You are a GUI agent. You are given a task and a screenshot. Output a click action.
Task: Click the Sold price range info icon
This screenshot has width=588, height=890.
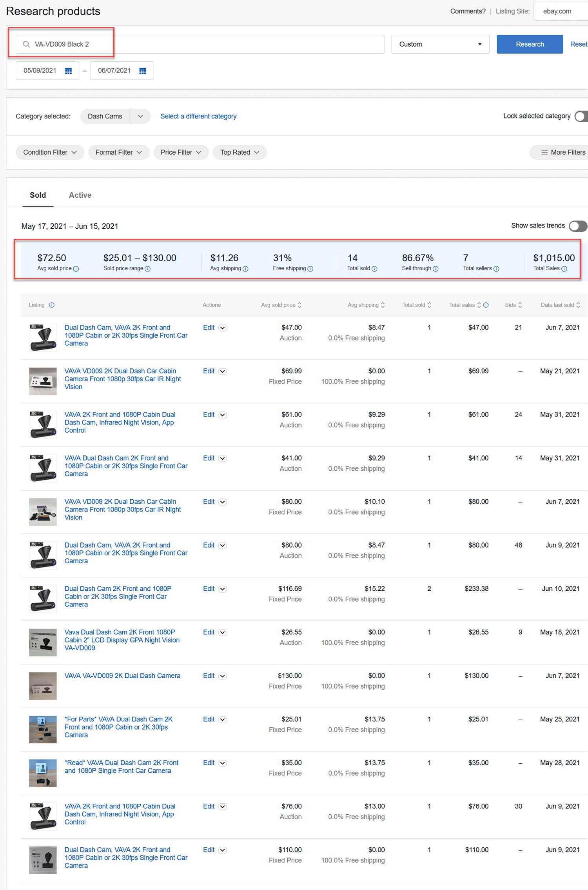pos(147,269)
